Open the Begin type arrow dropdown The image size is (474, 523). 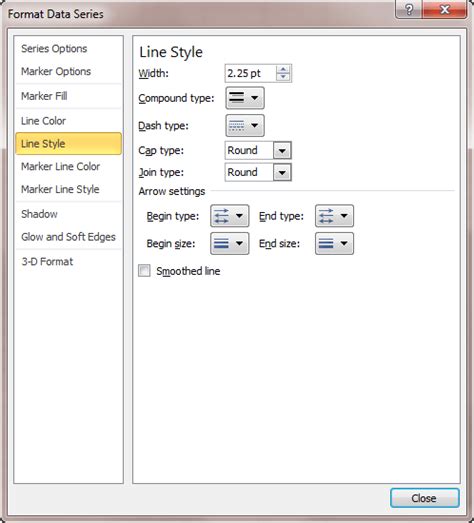[229, 216]
